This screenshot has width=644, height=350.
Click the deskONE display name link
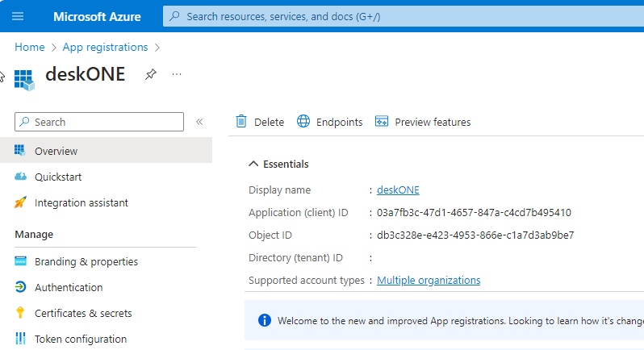pos(398,190)
